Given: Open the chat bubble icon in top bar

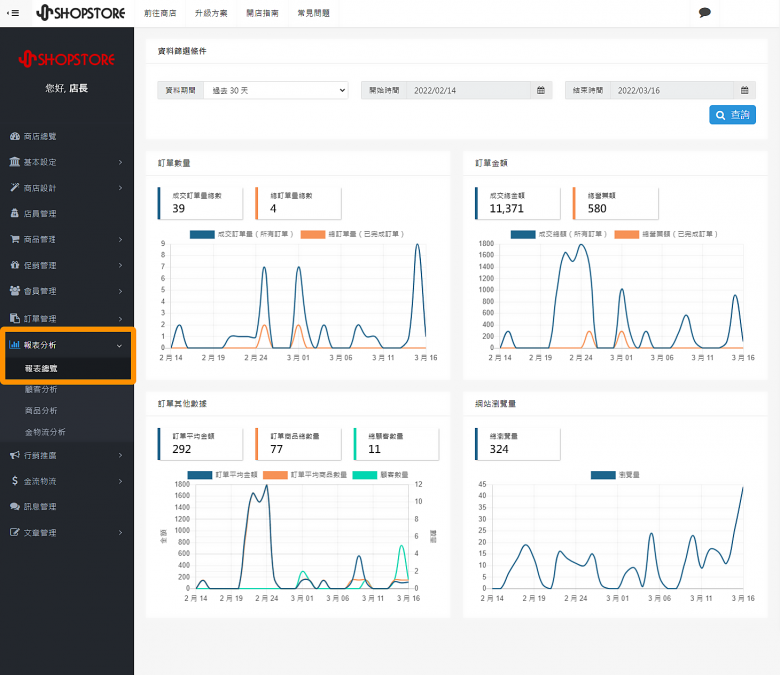Looking at the screenshot, I should 704,13.
